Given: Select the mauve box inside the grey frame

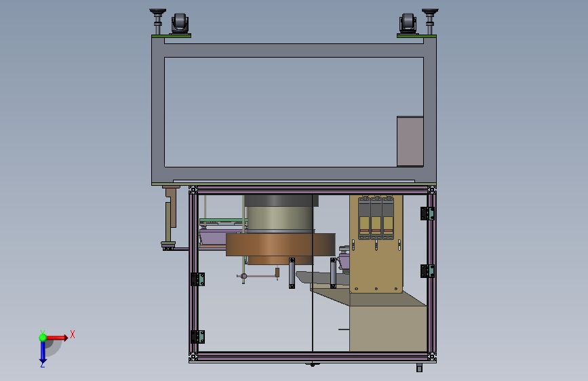Looking at the screenshot, I should [410, 142].
